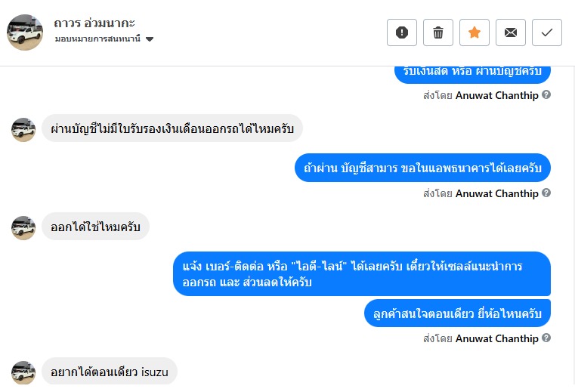The height and width of the screenshot is (392, 575).
Task: Mark conversation unread with envelope icon
Action: click(x=511, y=32)
